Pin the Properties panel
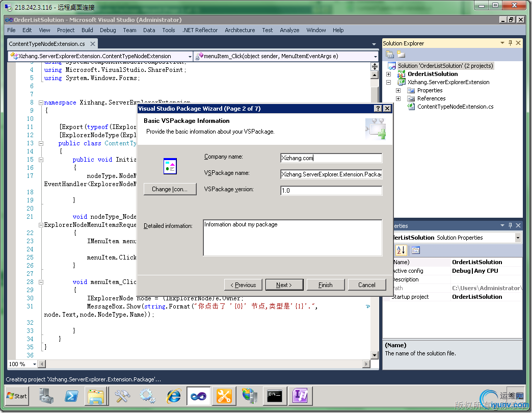The image size is (532, 413). (510, 225)
